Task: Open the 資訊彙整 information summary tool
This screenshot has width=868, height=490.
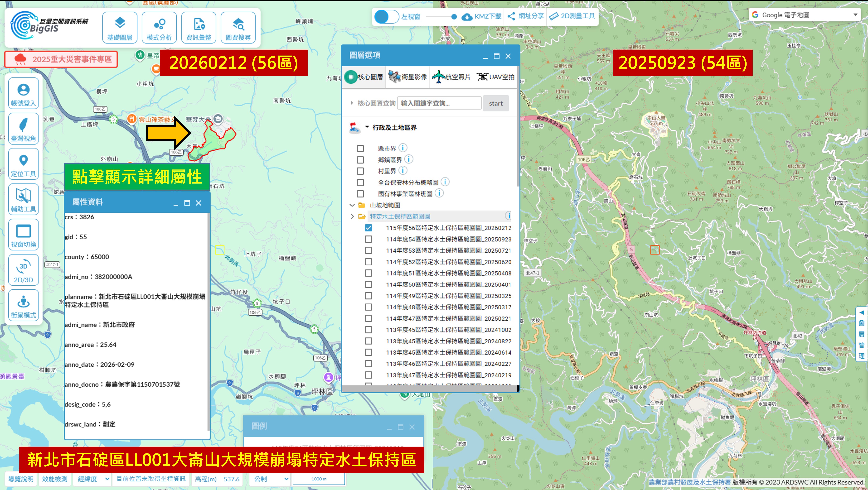Action: [x=198, y=28]
